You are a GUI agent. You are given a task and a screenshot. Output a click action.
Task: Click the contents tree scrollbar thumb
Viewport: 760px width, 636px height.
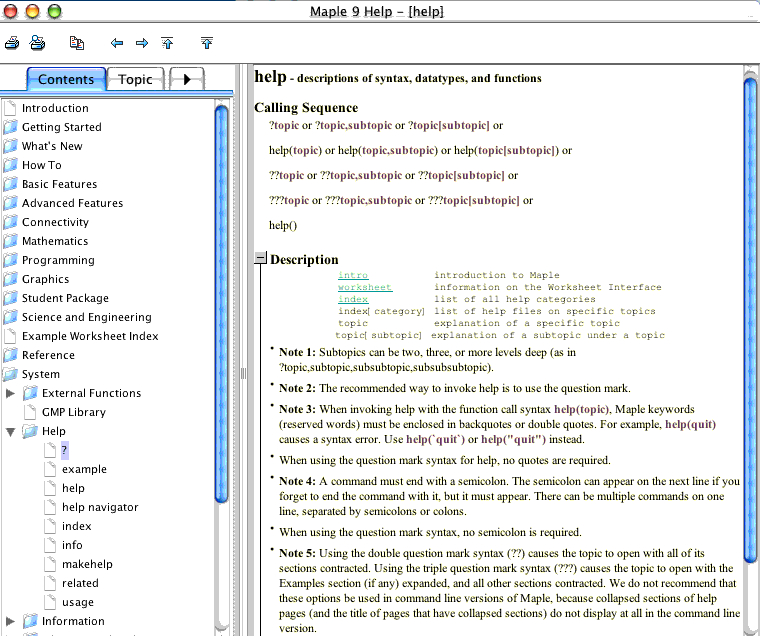point(222,304)
